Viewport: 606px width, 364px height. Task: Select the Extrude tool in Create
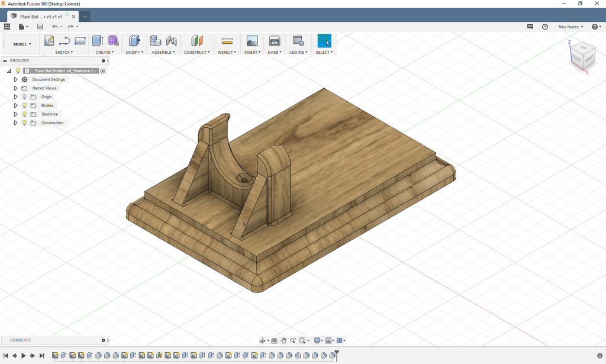pos(98,41)
